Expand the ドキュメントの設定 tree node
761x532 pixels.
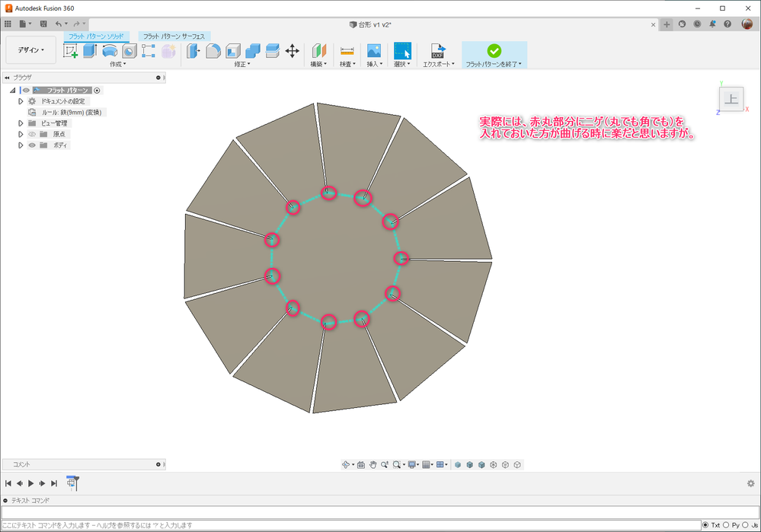tap(21, 101)
